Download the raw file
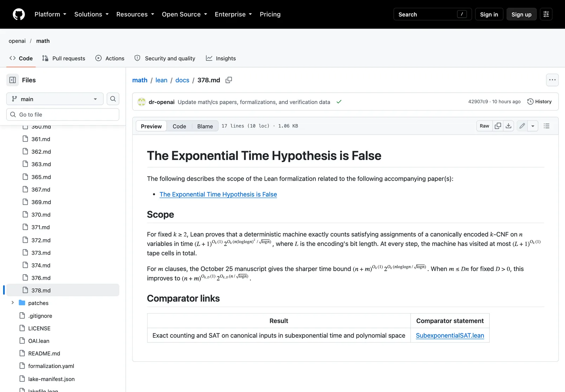565x392 pixels. pos(509,126)
